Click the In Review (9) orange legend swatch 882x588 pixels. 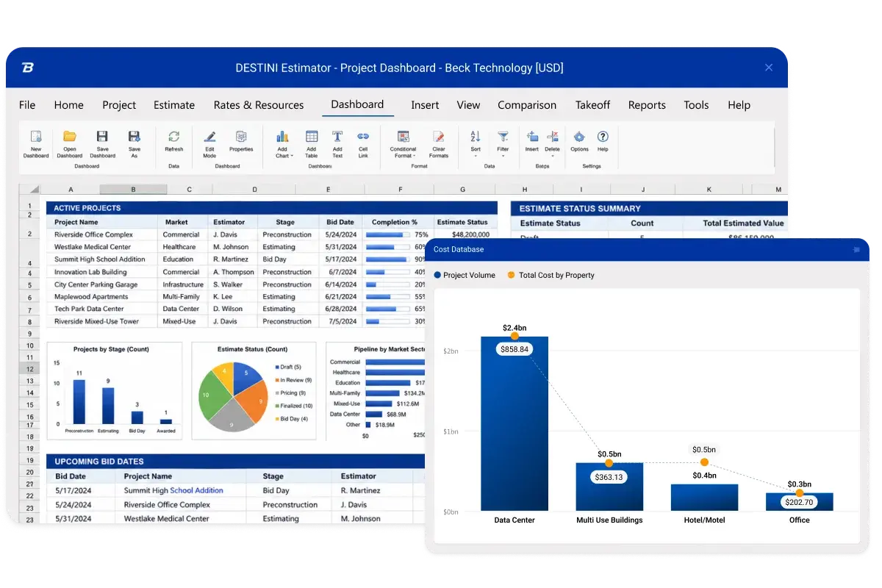[276, 380]
